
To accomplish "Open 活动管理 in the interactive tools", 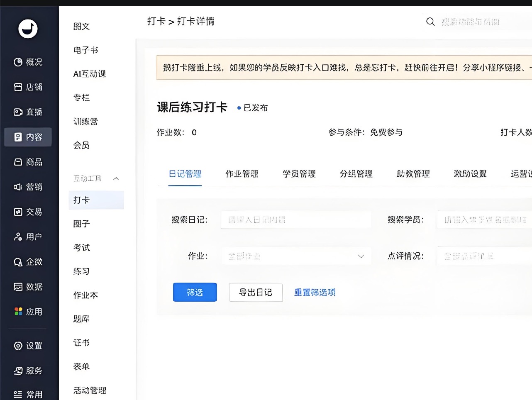I will [x=90, y=390].
